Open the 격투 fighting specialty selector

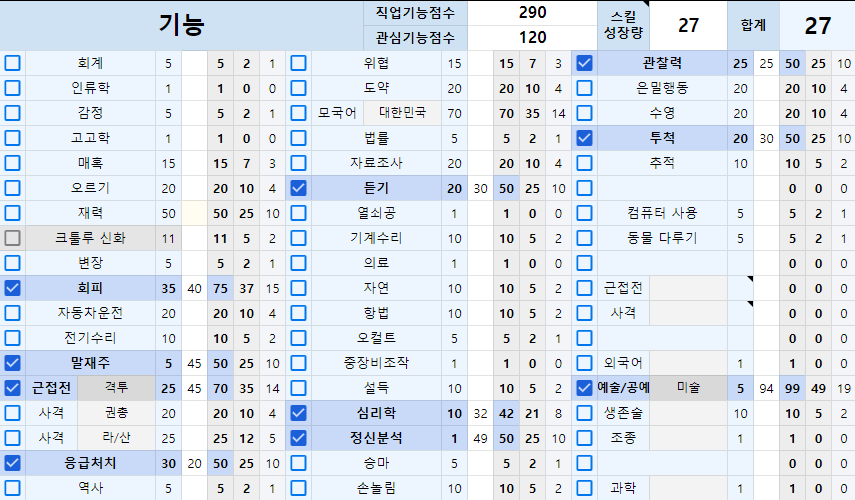pos(116,388)
